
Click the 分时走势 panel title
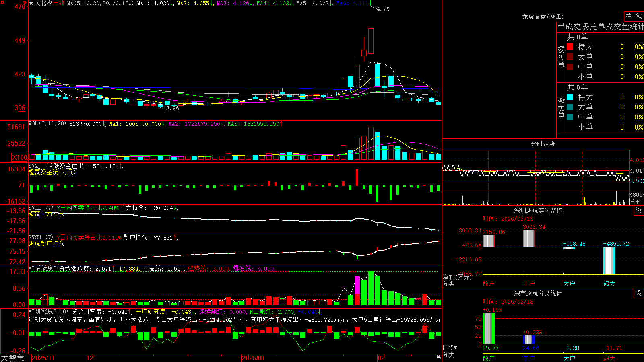tap(543, 144)
